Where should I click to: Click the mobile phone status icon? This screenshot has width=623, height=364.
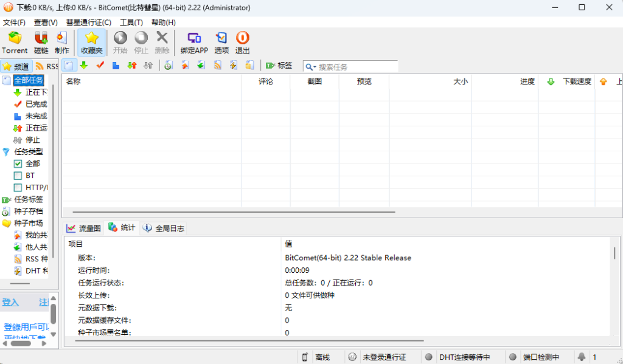pyautogui.click(x=305, y=357)
